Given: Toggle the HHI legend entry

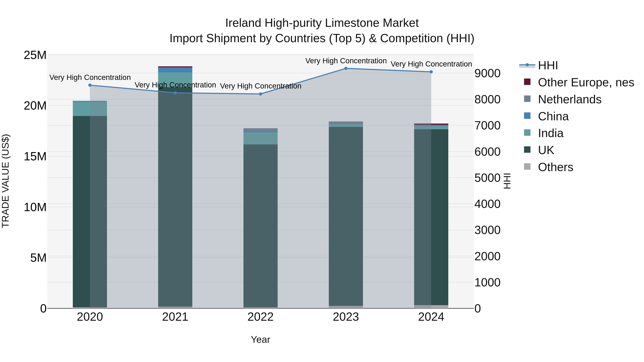Looking at the screenshot, I should coord(539,65).
